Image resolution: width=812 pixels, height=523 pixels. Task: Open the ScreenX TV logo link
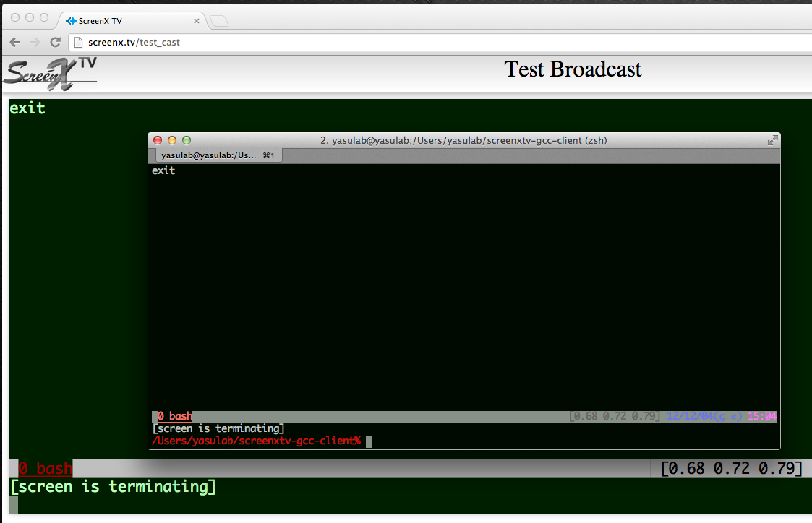pos(51,74)
